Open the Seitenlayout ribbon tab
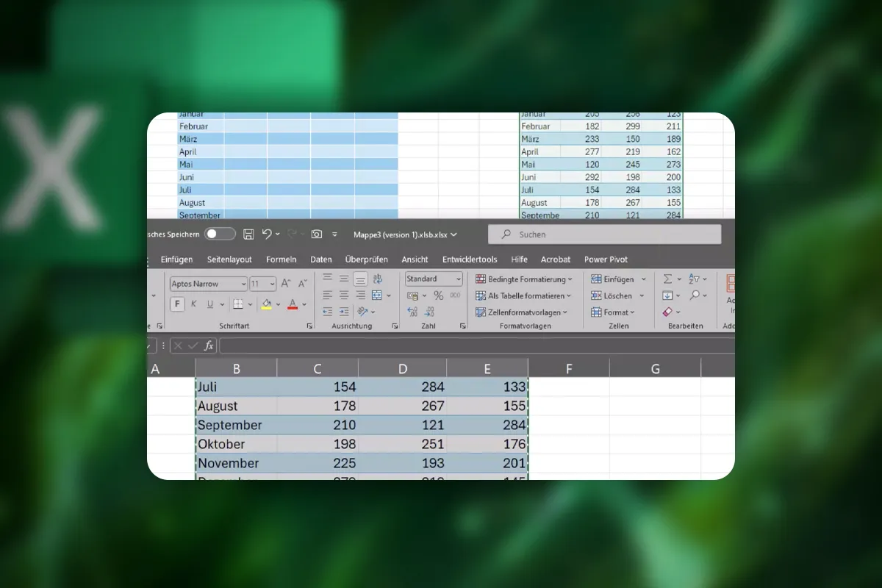The height and width of the screenshot is (588, 882). [x=229, y=259]
